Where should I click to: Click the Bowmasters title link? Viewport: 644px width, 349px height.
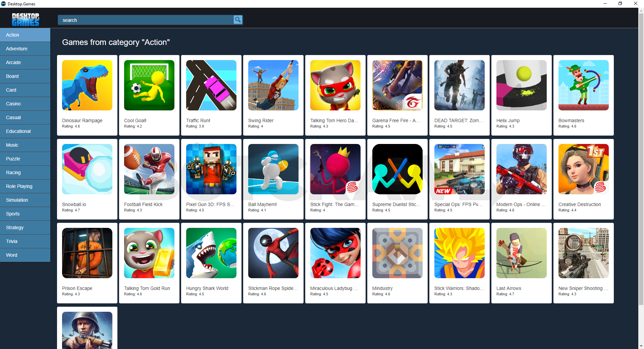tap(571, 120)
